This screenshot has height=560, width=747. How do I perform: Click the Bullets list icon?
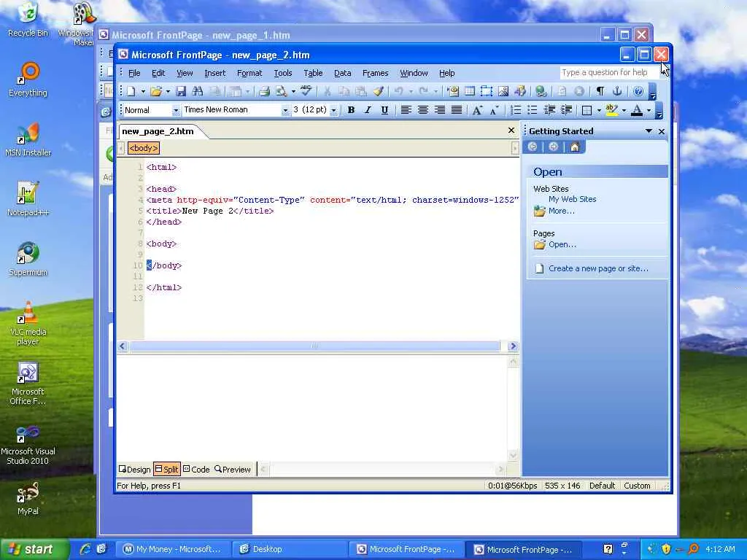(532, 110)
